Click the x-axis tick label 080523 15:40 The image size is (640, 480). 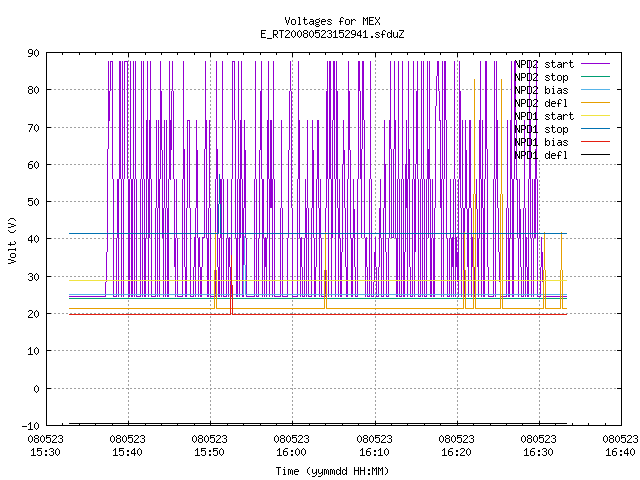point(127,445)
